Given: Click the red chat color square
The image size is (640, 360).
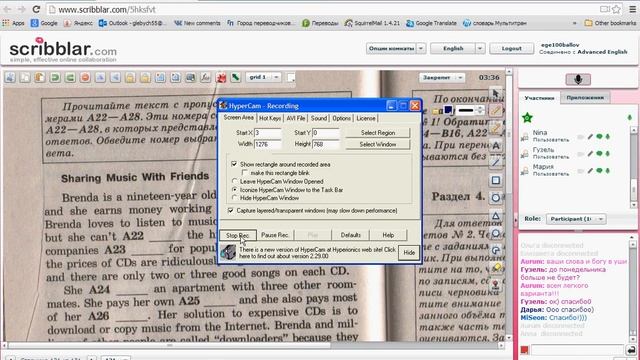Looking at the screenshot, I should click(524, 350).
